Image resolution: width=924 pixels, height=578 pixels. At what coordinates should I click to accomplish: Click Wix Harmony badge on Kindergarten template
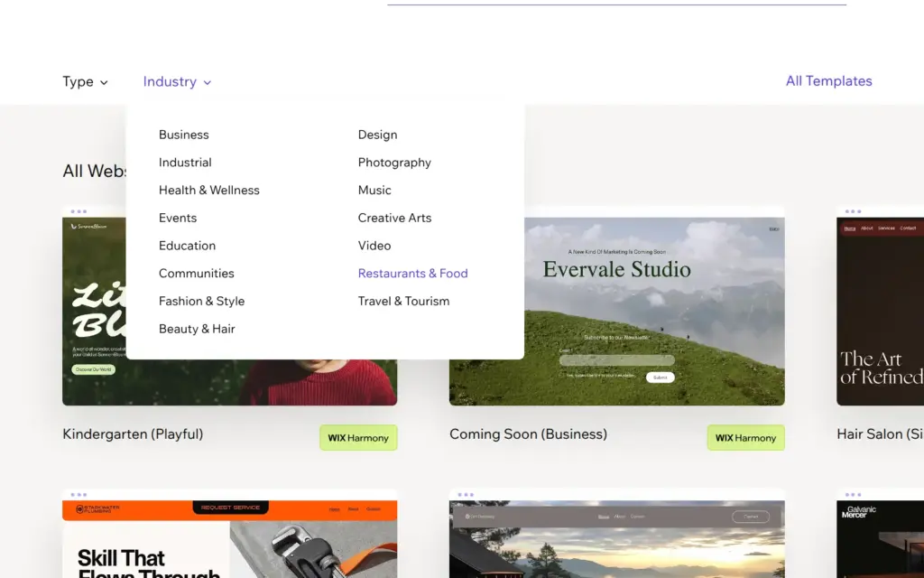tap(358, 438)
